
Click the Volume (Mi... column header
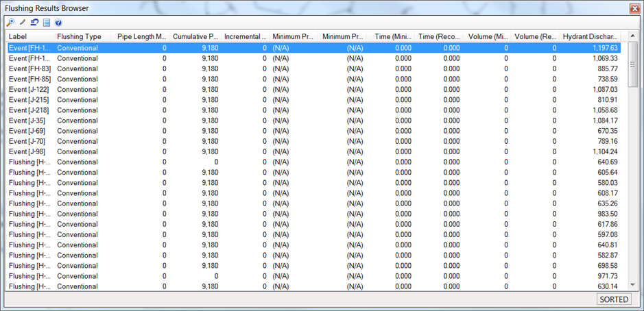click(487, 36)
